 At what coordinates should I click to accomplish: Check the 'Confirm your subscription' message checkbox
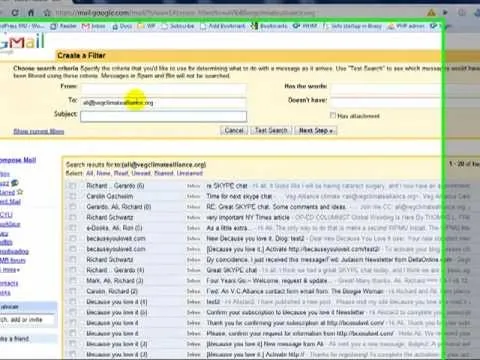point(72,312)
